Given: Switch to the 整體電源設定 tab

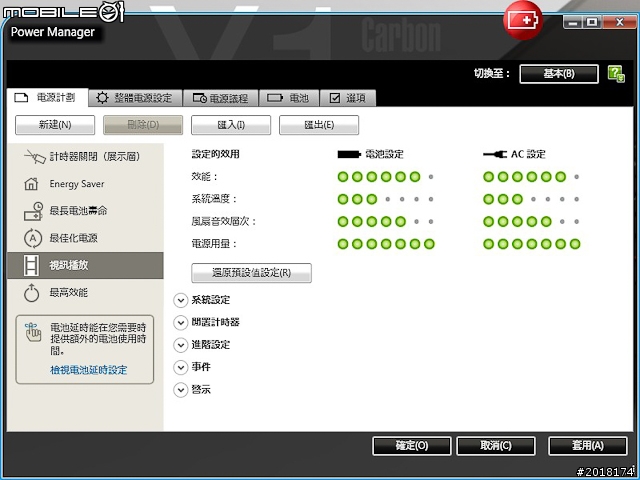Looking at the screenshot, I should tap(135, 98).
